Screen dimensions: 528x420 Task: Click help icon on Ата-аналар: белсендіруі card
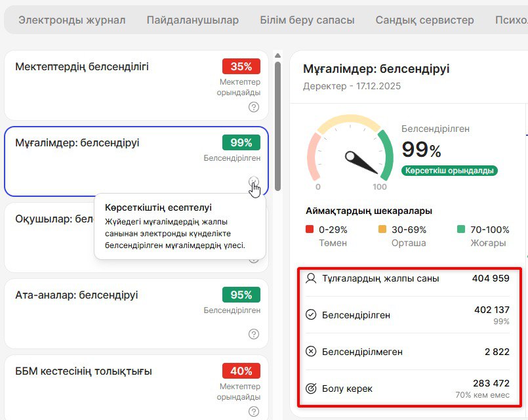[x=254, y=334]
